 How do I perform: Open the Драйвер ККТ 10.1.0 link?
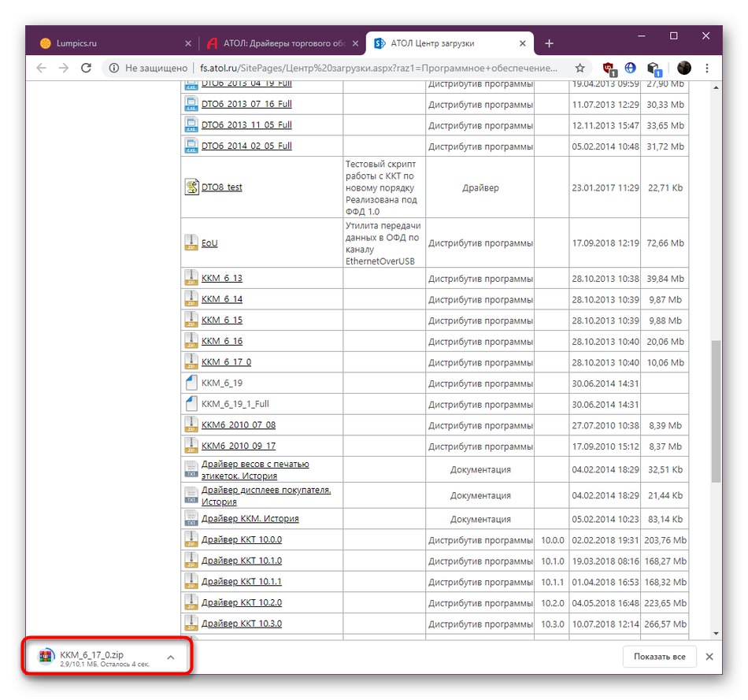(242, 561)
